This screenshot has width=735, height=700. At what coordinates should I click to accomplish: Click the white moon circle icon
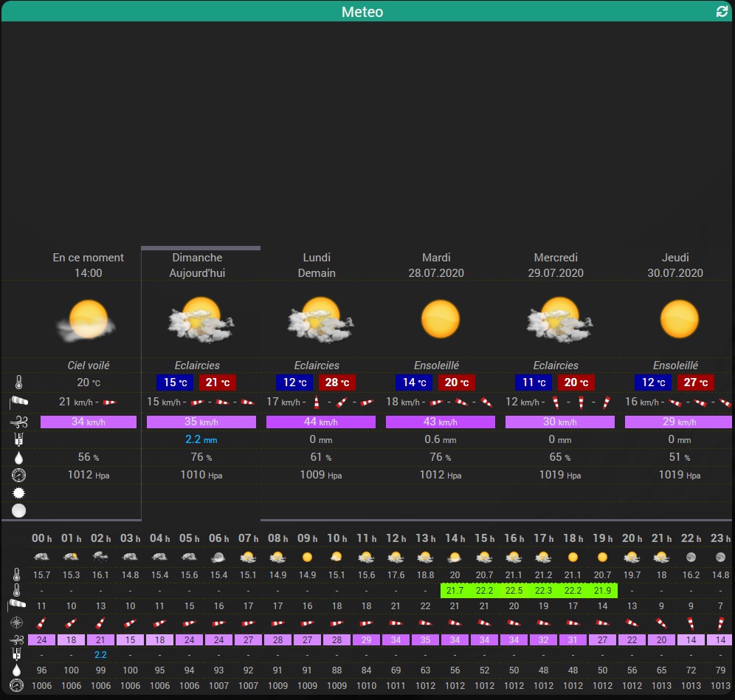[x=18, y=510]
